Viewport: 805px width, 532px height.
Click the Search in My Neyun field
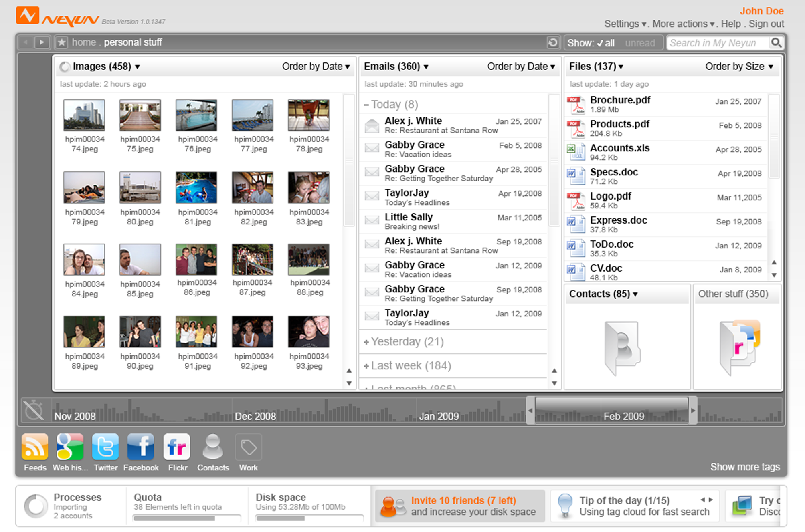[718, 43]
